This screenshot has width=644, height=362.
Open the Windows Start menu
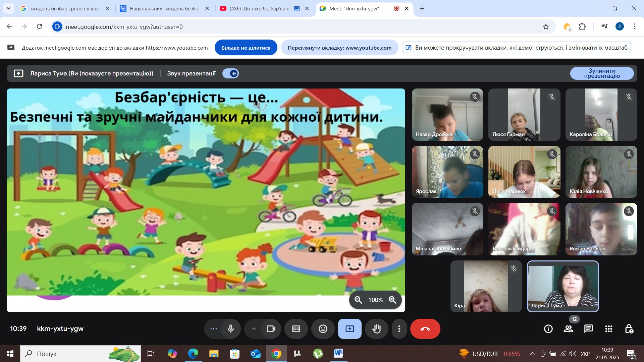click(x=10, y=354)
